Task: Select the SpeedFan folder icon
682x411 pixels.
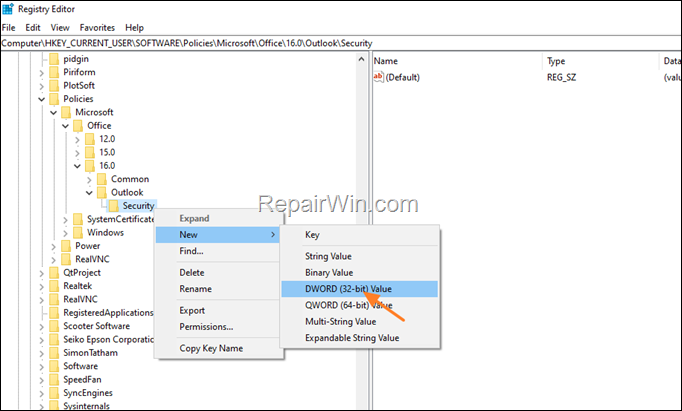Action: [x=54, y=379]
